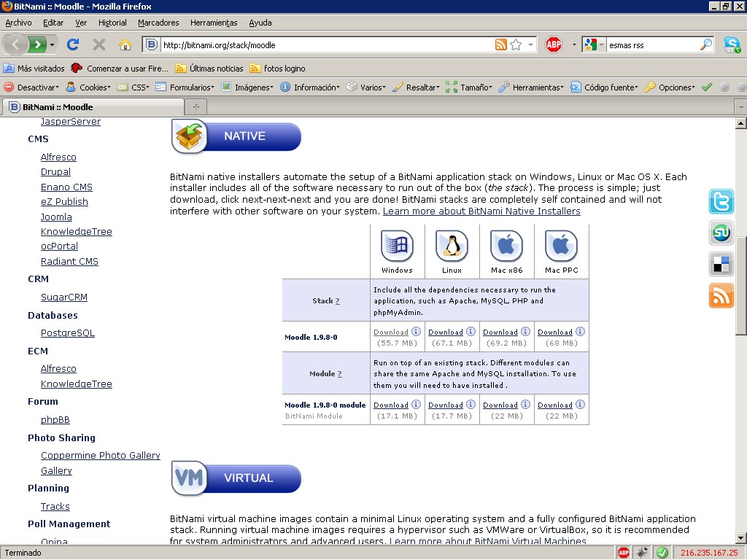
Task: Click info icon next to Mac PPC module download
Action: pyautogui.click(x=580, y=404)
